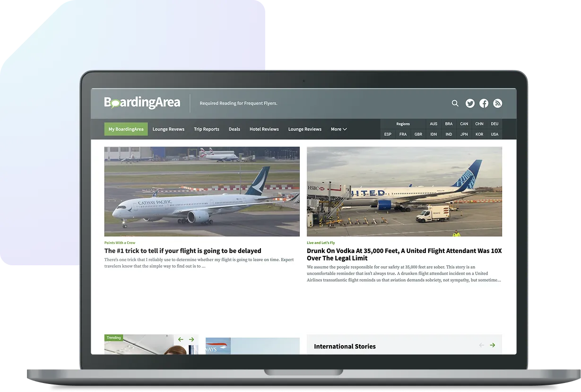Click the Regions label
Screen dimensions: 581x392
point(403,124)
